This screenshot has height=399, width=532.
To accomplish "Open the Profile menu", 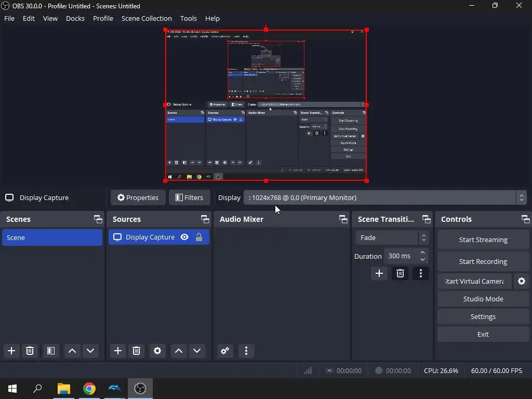I will (103, 18).
